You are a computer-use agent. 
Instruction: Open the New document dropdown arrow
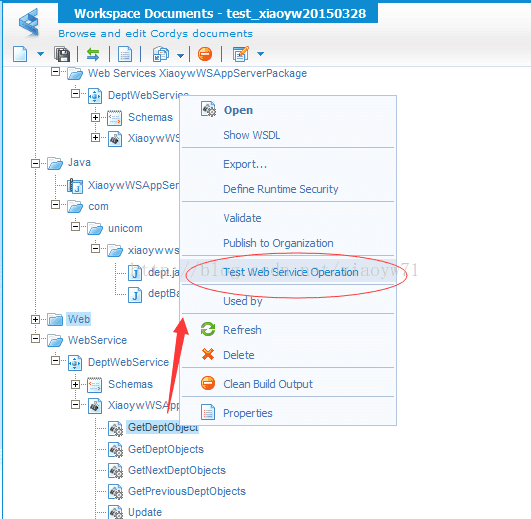coord(40,54)
